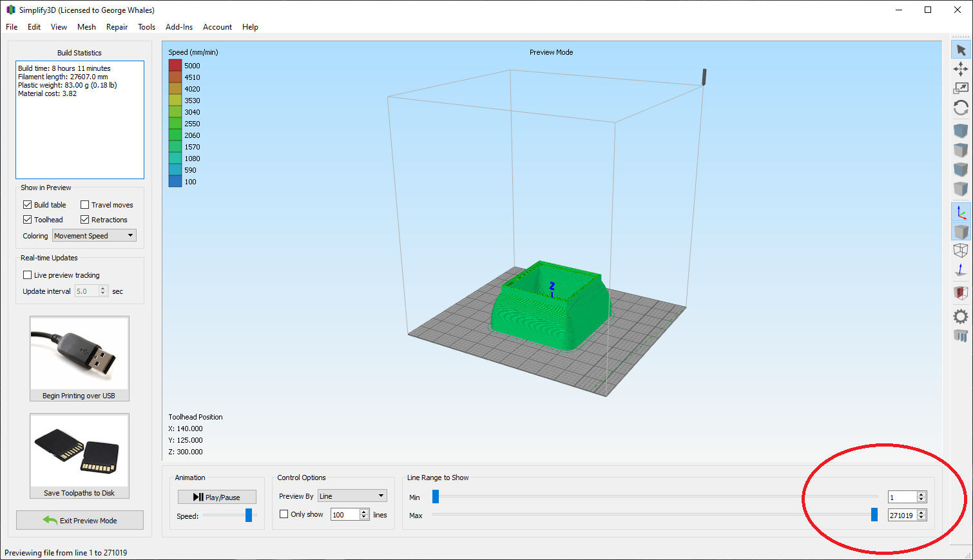
Task: Increase the Only show lines count
Action: click(364, 512)
